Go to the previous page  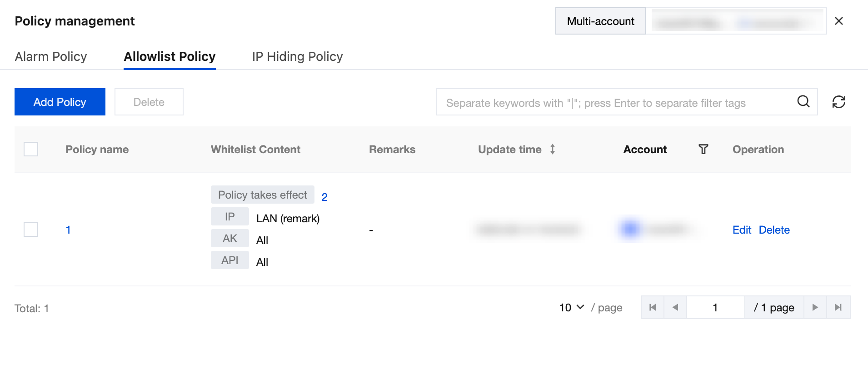[x=675, y=308]
